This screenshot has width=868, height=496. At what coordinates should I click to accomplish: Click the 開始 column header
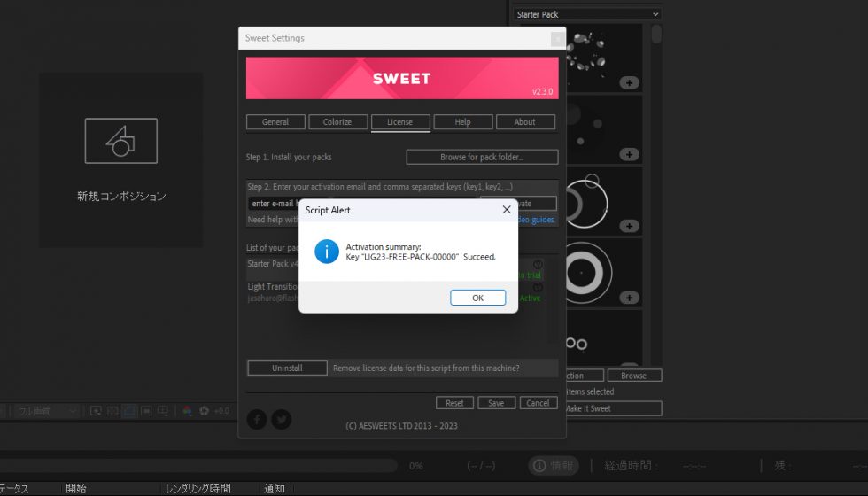tap(76, 488)
